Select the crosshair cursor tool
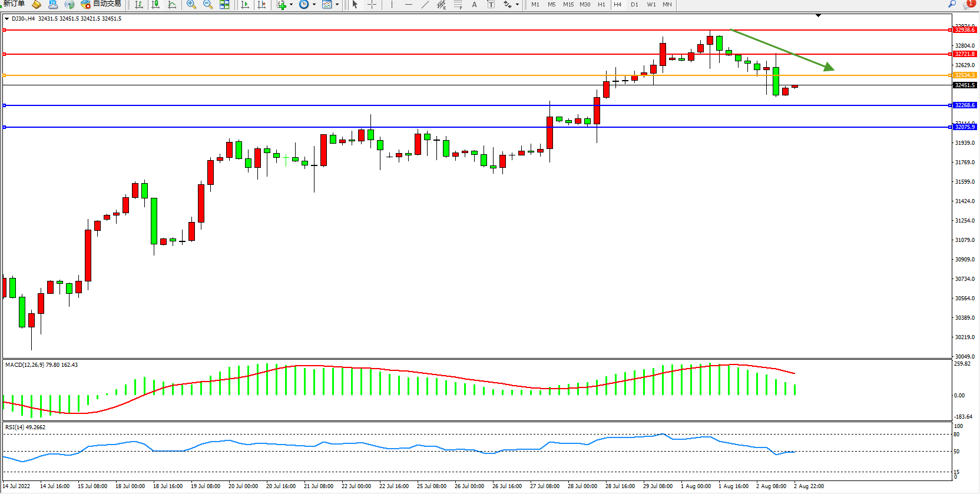 point(372,5)
